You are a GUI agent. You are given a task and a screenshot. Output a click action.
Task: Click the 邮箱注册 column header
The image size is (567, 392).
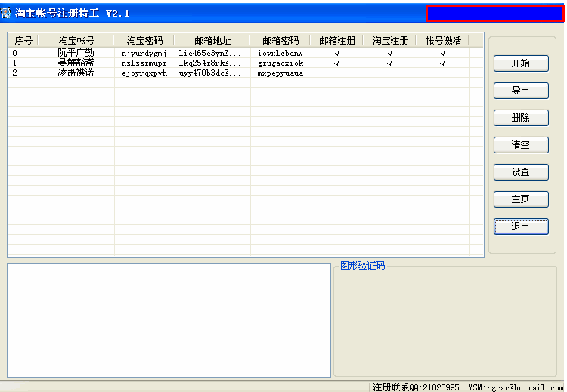pos(337,41)
